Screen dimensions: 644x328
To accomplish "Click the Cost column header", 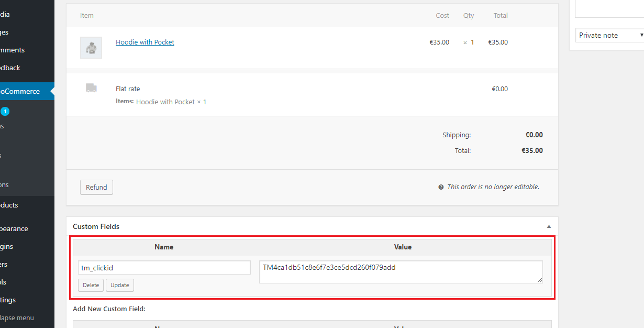I will (442, 15).
